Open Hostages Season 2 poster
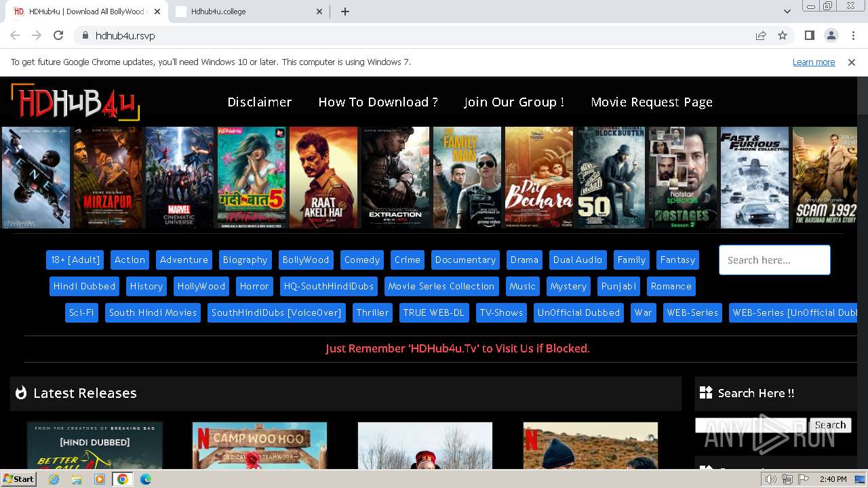Image resolution: width=868 pixels, height=488 pixels. pos(683,178)
